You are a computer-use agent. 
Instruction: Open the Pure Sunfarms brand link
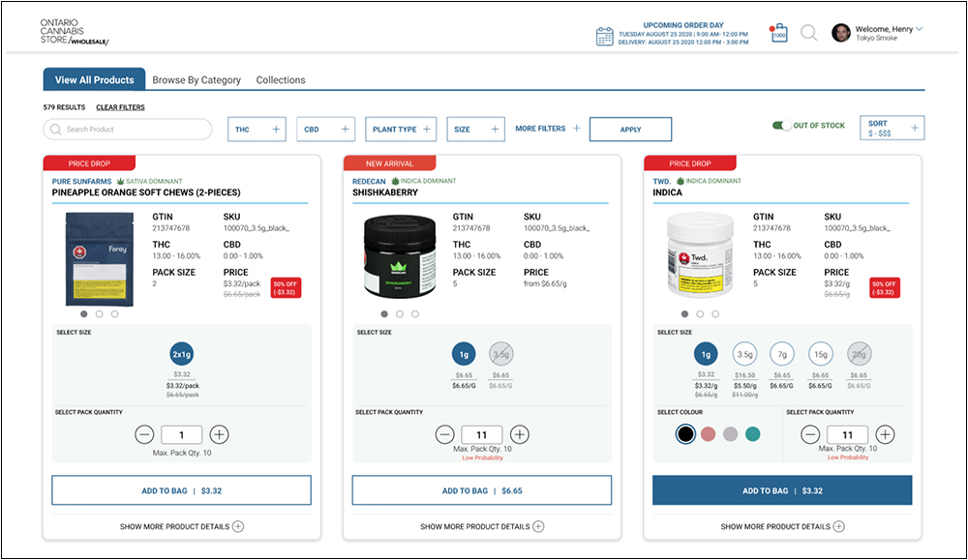81,182
